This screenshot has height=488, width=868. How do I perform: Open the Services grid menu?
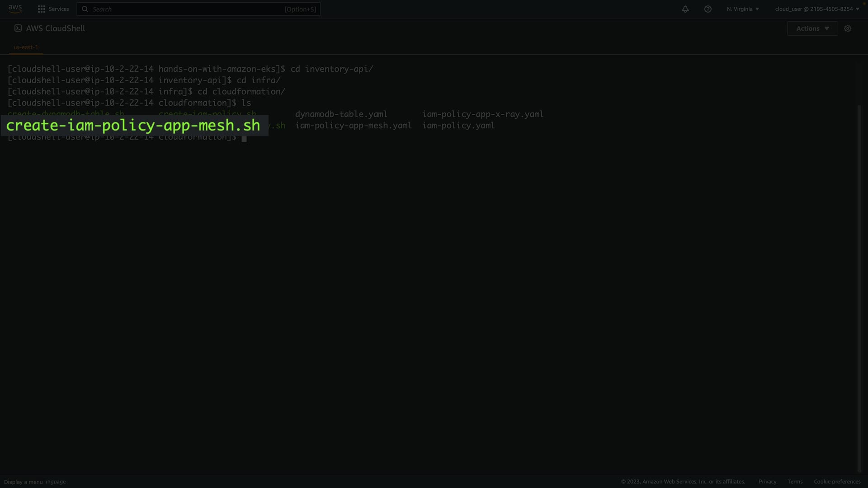click(42, 9)
